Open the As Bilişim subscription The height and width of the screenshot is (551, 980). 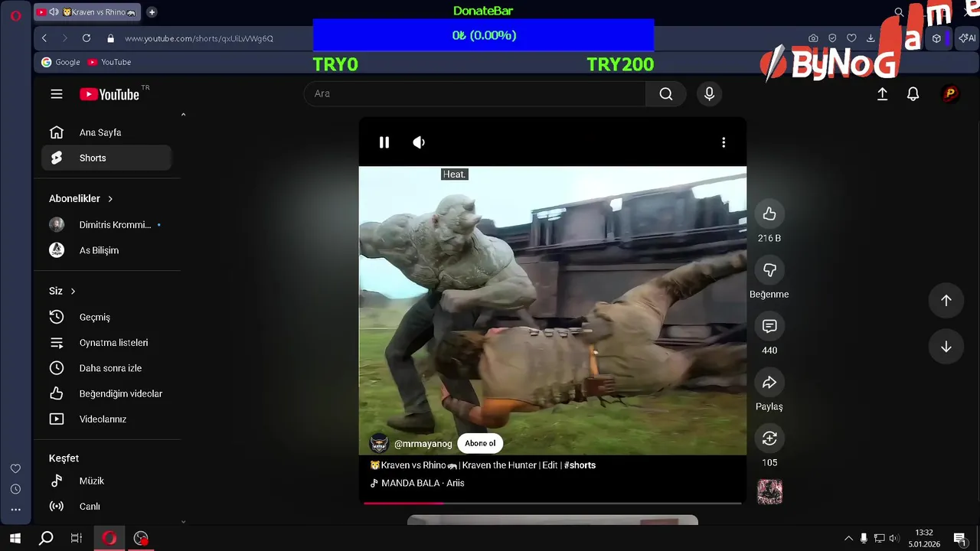pyautogui.click(x=106, y=250)
